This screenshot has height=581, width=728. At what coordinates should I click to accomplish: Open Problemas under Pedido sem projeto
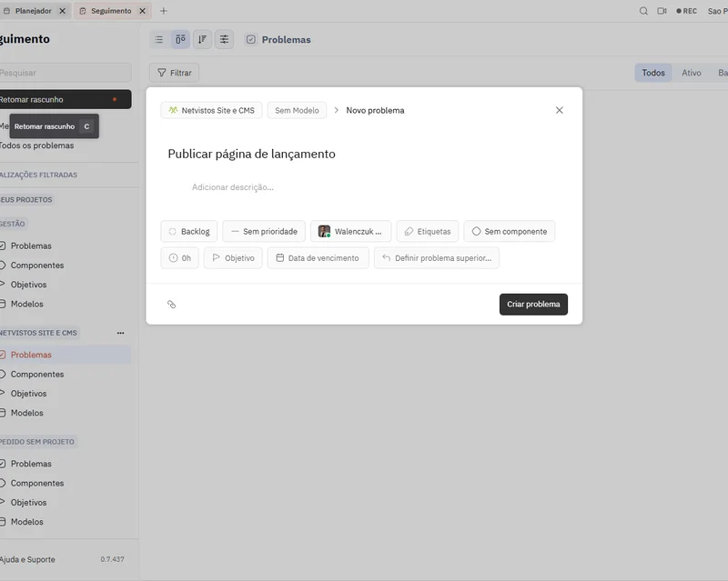(31, 464)
